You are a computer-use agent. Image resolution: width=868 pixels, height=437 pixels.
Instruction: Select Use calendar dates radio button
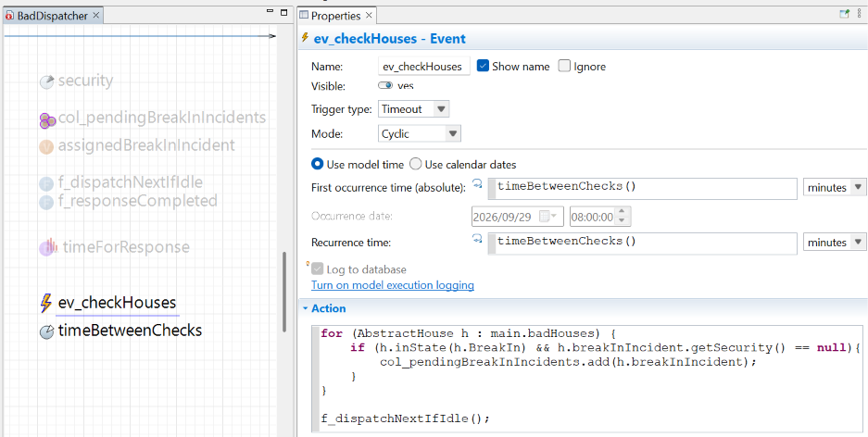click(415, 164)
